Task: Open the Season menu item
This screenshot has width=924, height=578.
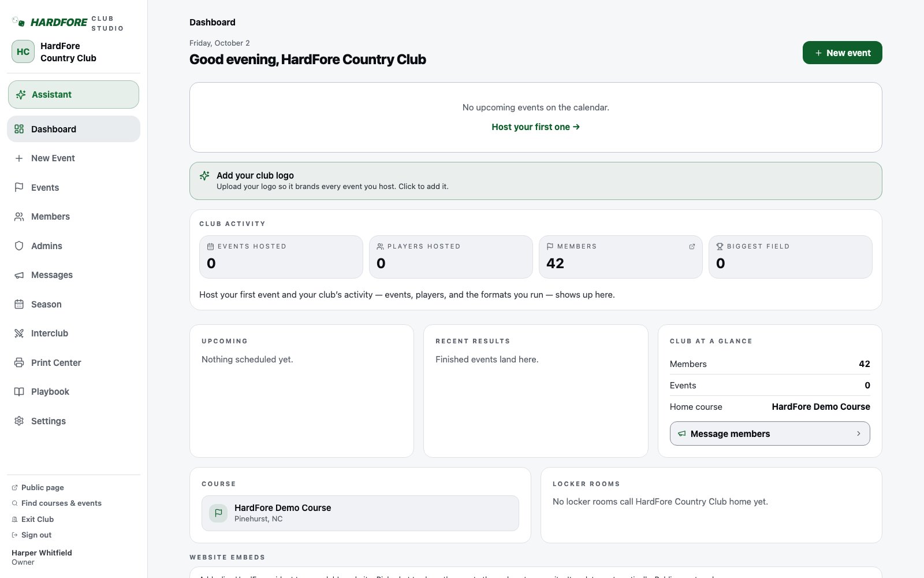Action: point(73,304)
